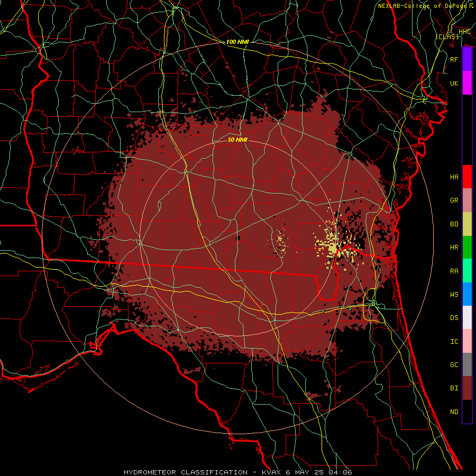The width and height of the screenshot is (476, 476).
Task: Click the KVAX station identifier
Action: [270, 472]
